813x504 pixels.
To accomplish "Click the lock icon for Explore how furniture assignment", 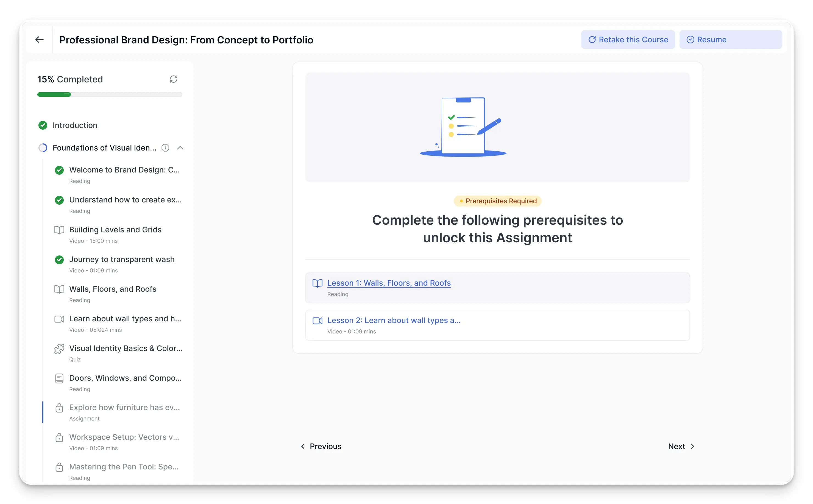I will (59, 408).
